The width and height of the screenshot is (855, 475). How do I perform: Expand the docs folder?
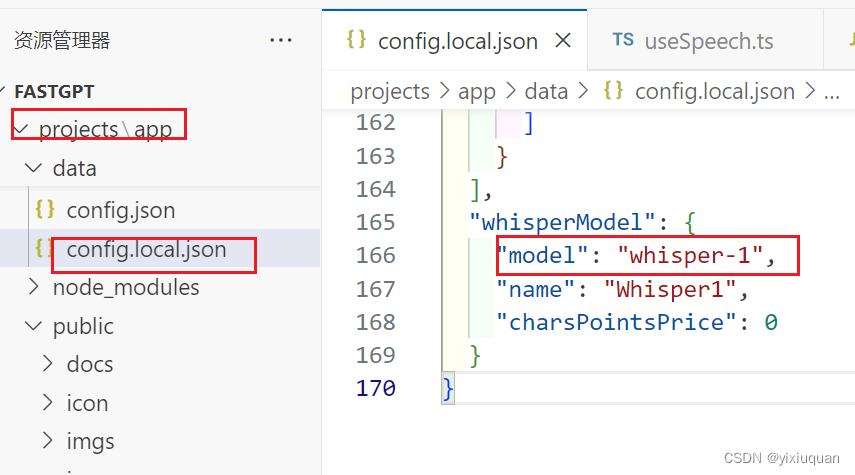pyautogui.click(x=48, y=364)
